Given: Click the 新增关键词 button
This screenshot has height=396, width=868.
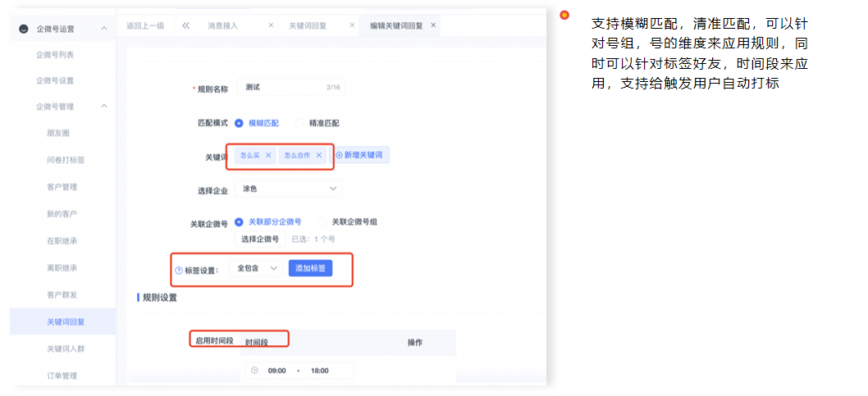Looking at the screenshot, I should click(x=359, y=156).
